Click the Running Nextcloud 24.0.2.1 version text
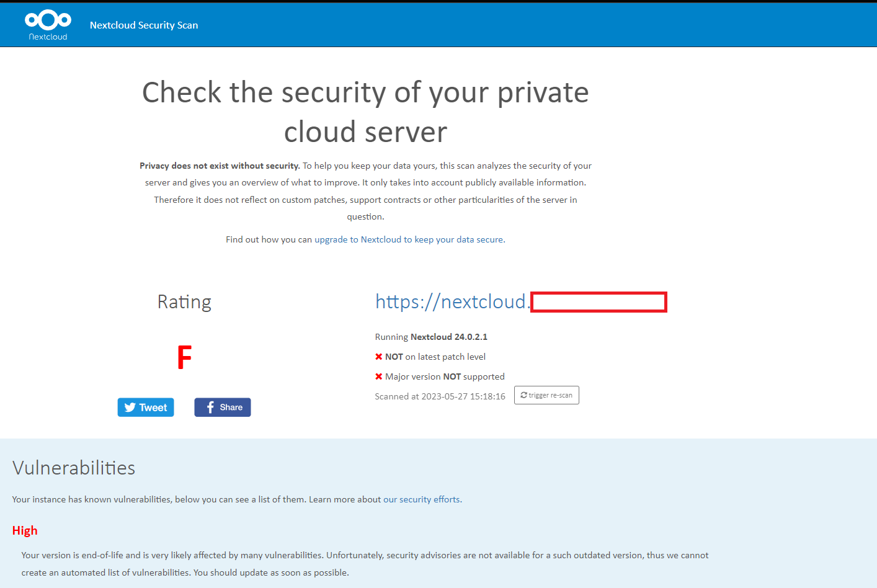Viewport: 877px width, 588px height. [431, 336]
